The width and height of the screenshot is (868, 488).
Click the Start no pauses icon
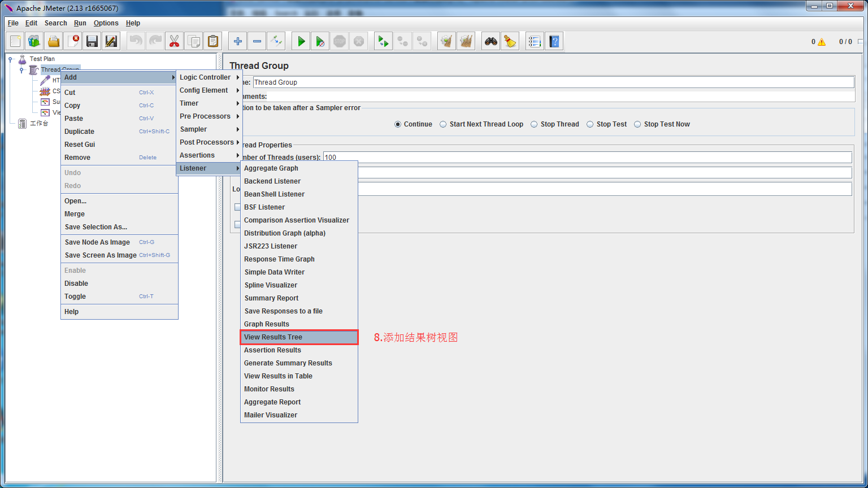coord(320,41)
